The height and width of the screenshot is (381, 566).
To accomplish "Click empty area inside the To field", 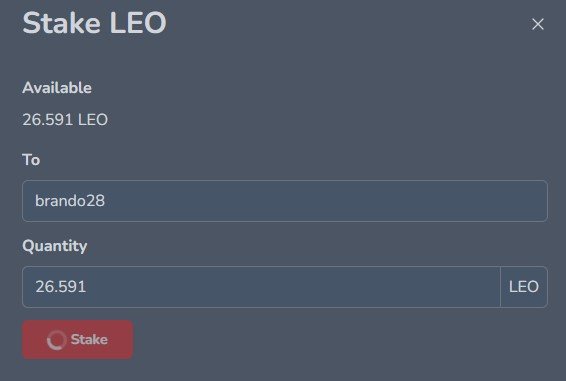I will tap(325, 201).
